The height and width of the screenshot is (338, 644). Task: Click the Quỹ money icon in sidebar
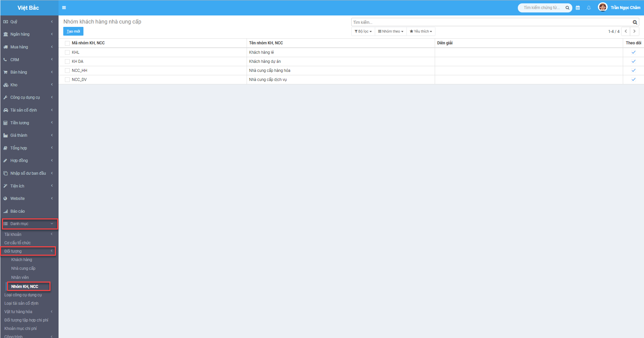pyautogui.click(x=5, y=22)
